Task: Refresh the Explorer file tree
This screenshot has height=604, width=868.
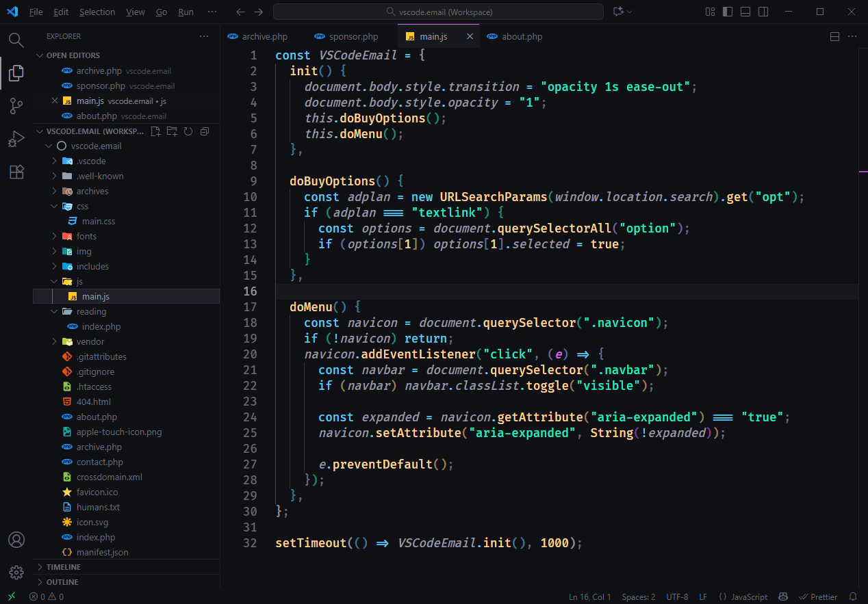Action: point(188,131)
